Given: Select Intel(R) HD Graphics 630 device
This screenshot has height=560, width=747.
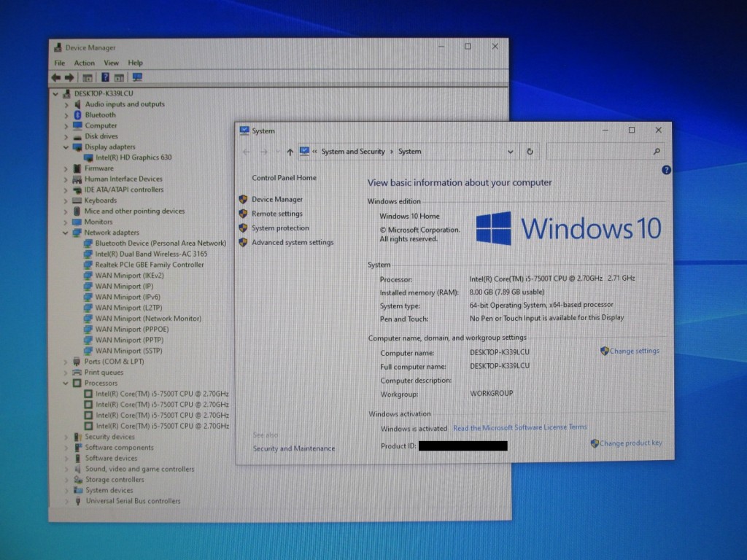Looking at the screenshot, I should click(x=133, y=157).
